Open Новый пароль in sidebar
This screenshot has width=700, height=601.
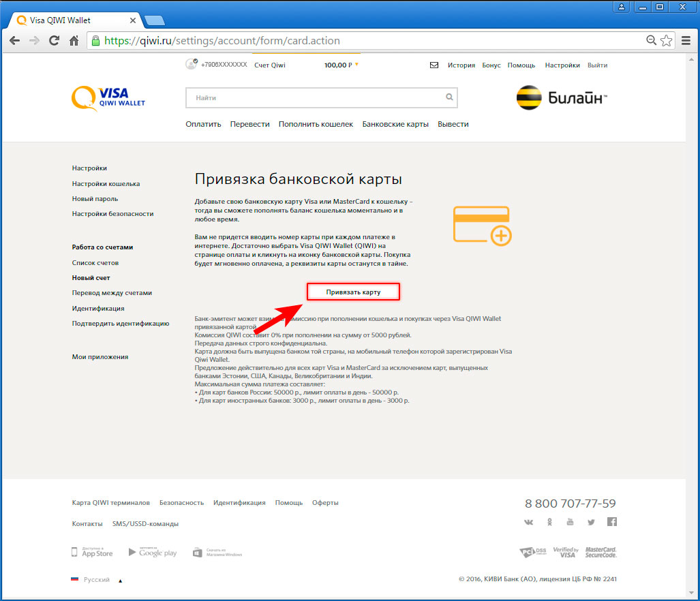[95, 198]
